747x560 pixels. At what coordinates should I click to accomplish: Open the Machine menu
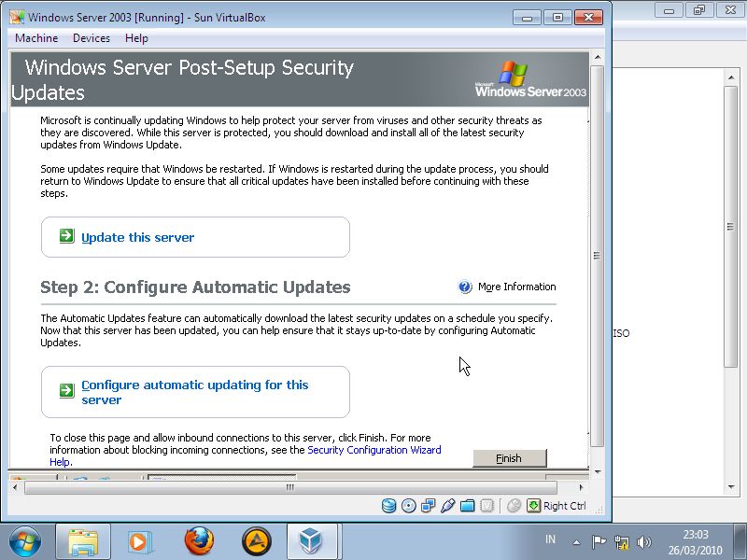(36, 38)
